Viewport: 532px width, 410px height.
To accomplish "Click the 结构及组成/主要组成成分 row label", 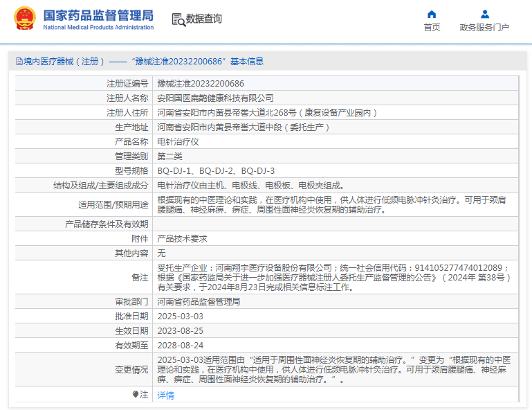I will (x=101, y=186).
